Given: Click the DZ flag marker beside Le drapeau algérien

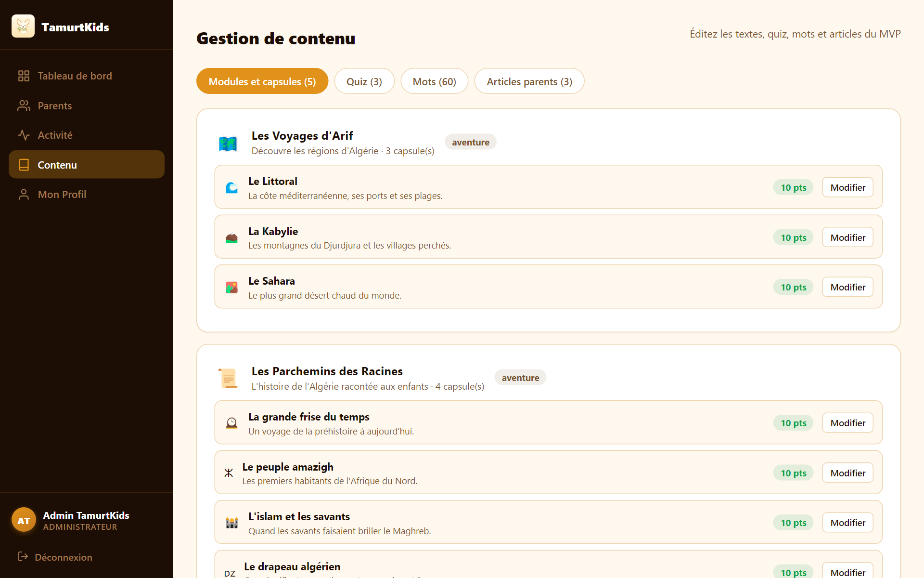Looking at the screenshot, I should click(x=230, y=573).
